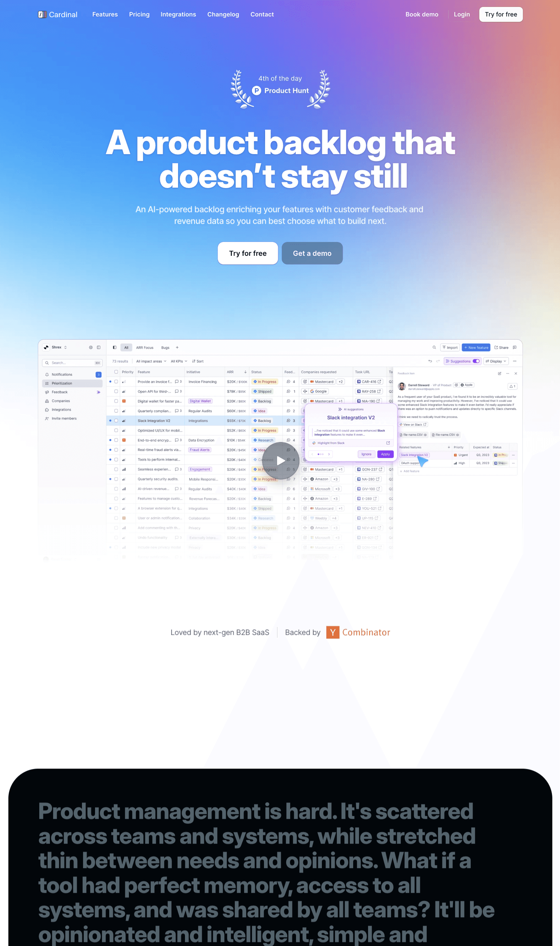Viewport: 560px width, 946px height.
Task: Click the magnifier icon left of Import
Action: (x=434, y=347)
